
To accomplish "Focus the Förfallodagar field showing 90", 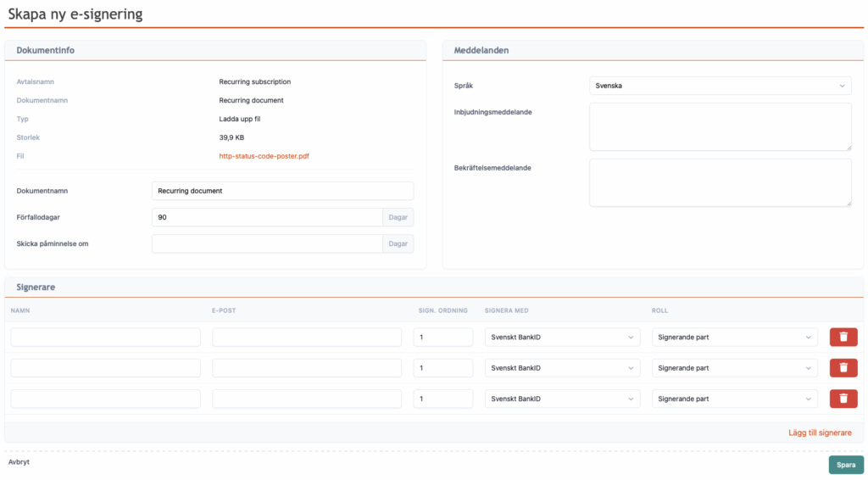I will click(x=267, y=218).
